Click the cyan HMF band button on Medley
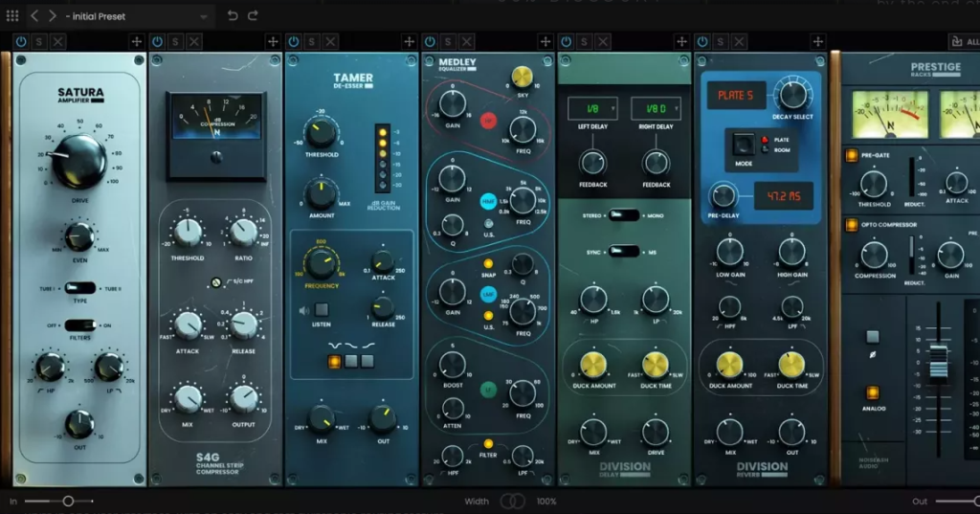The width and height of the screenshot is (980, 514). tap(488, 201)
